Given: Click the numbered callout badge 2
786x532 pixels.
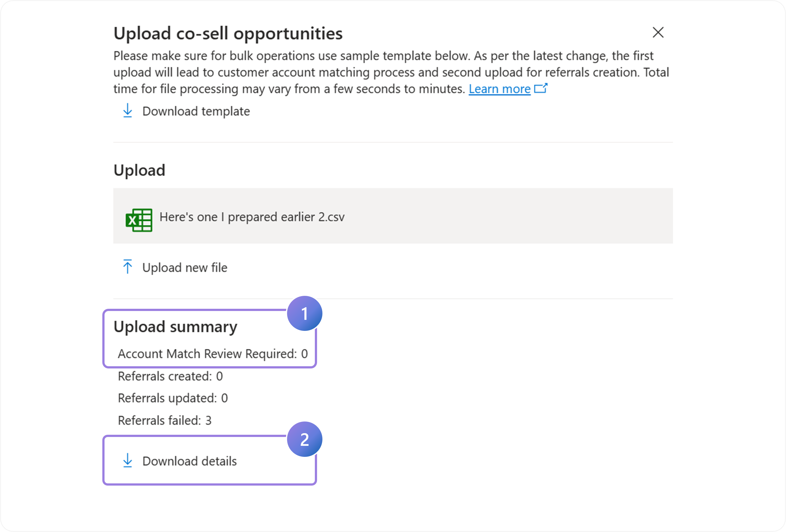Looking at the screenshot, I should (x=304, y=439).
